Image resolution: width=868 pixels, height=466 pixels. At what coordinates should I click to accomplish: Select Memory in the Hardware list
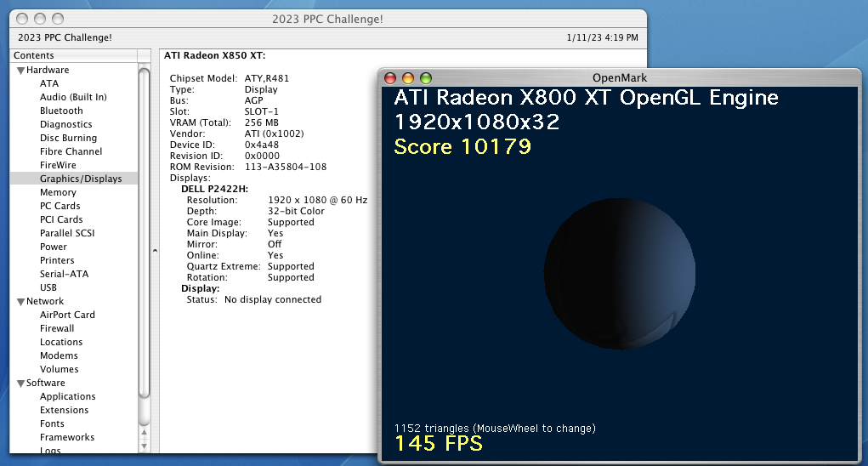coord(58,193)
